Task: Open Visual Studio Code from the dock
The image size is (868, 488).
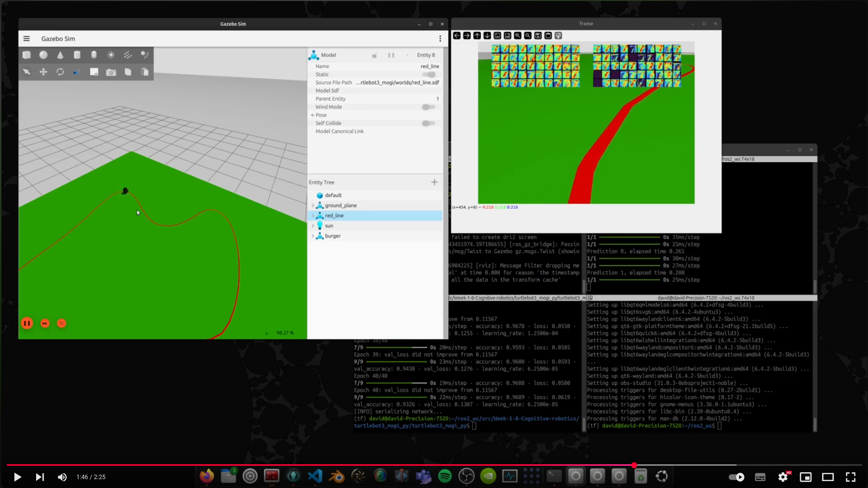Action: click(x=315, y=476)
